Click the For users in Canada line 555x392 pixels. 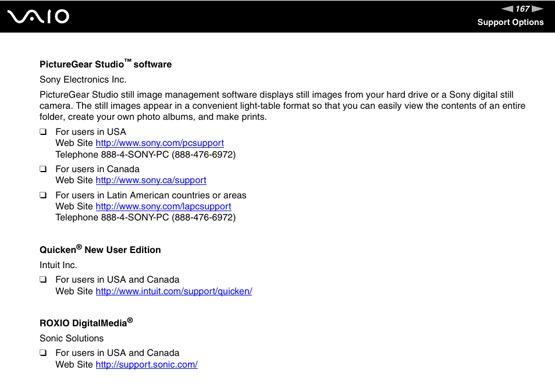point(97,169)
